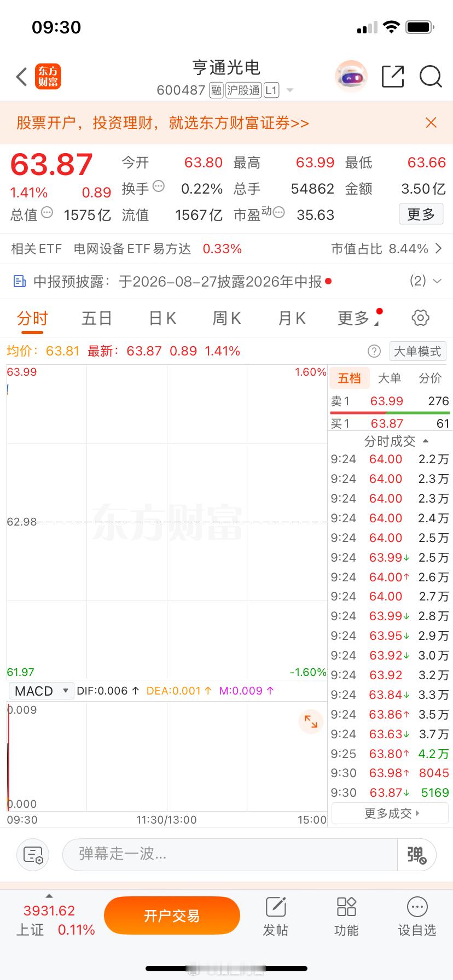This screenshot has height=980, width=453.
Task: Select the 五档 tab
Action: pos(349,378)
